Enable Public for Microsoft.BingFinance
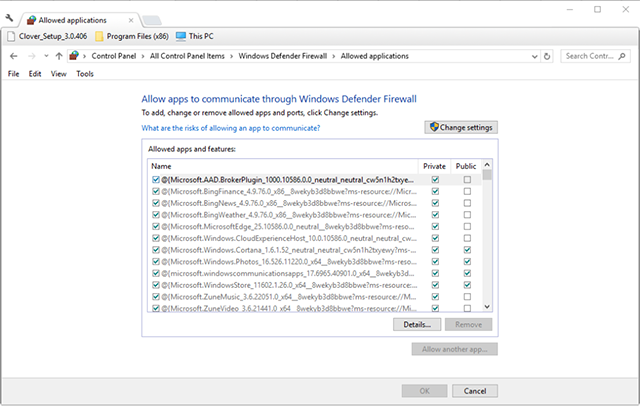 pos(467,191)
